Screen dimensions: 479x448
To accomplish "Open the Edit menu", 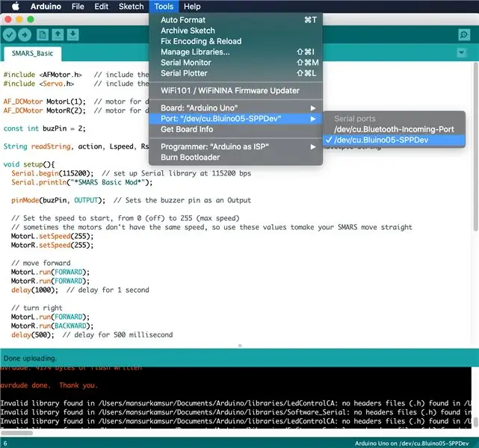I will pyautogui.click(x=101, y=7).
